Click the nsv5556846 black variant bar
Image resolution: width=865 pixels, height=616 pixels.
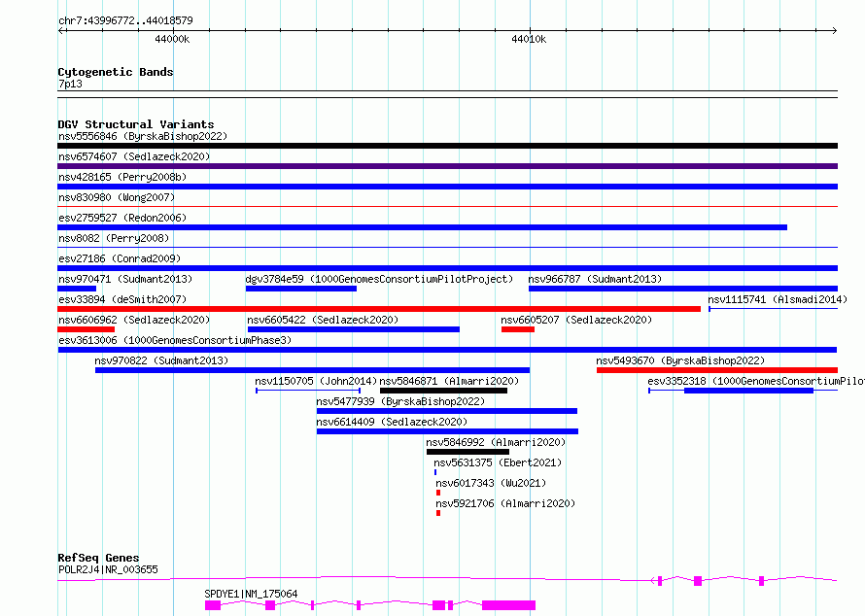point(447,146)
